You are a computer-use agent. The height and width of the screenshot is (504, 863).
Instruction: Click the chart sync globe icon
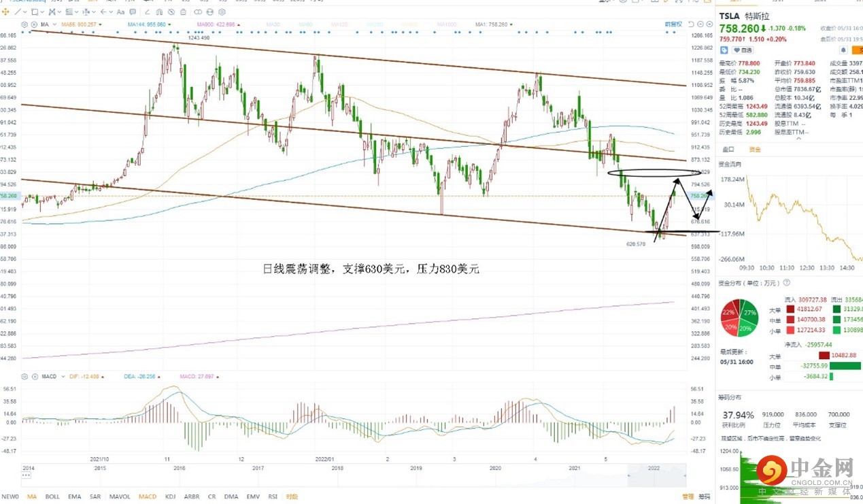(210, 12)
